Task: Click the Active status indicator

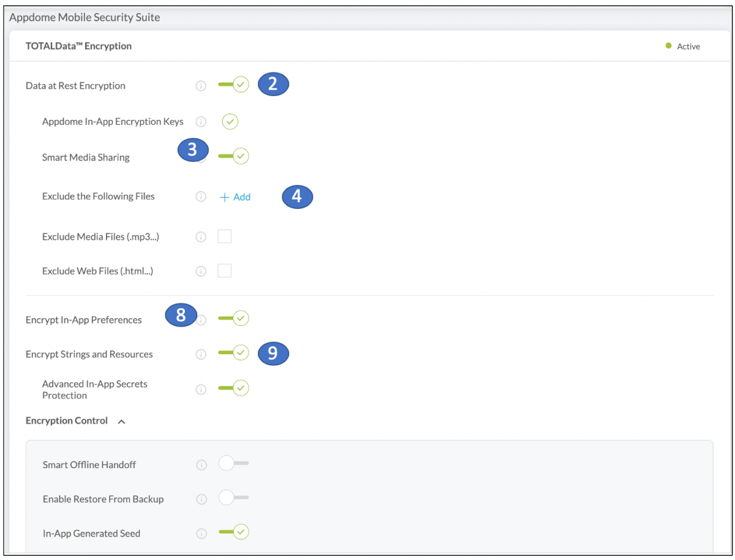Action: point(683,47)
